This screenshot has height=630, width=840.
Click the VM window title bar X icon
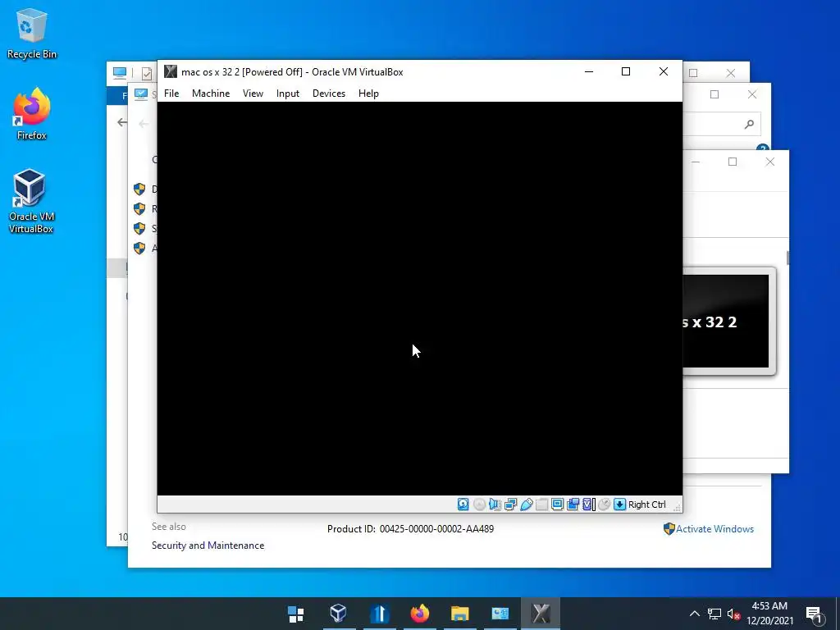tap(171, 72)
